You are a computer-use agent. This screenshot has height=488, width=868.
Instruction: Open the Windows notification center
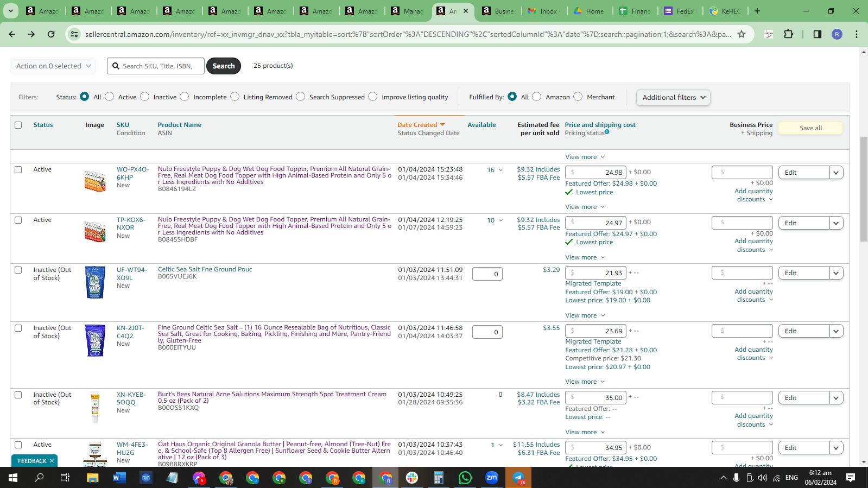pos(851,478)
